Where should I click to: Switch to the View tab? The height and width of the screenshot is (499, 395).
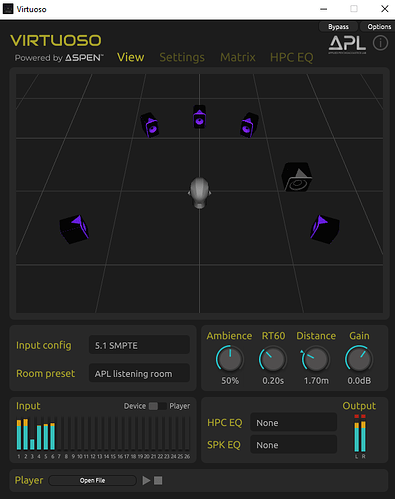(130, 57)
